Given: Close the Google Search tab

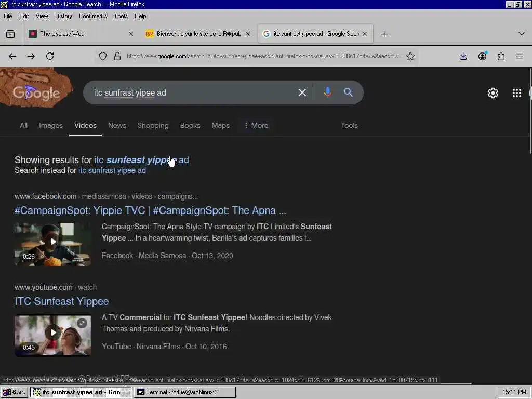Looking at the screenshot, I should click(365, 34).
